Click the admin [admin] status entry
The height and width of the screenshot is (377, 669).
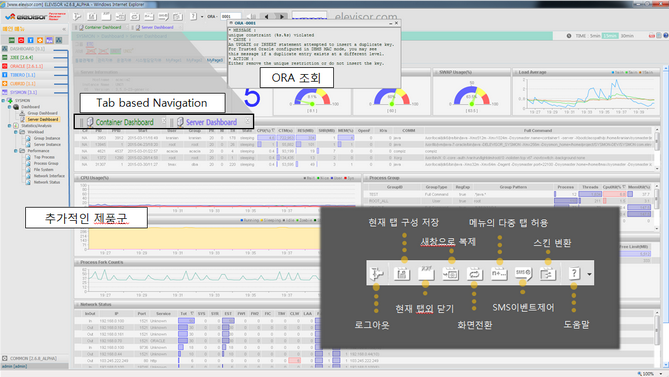tap(14, 366)
